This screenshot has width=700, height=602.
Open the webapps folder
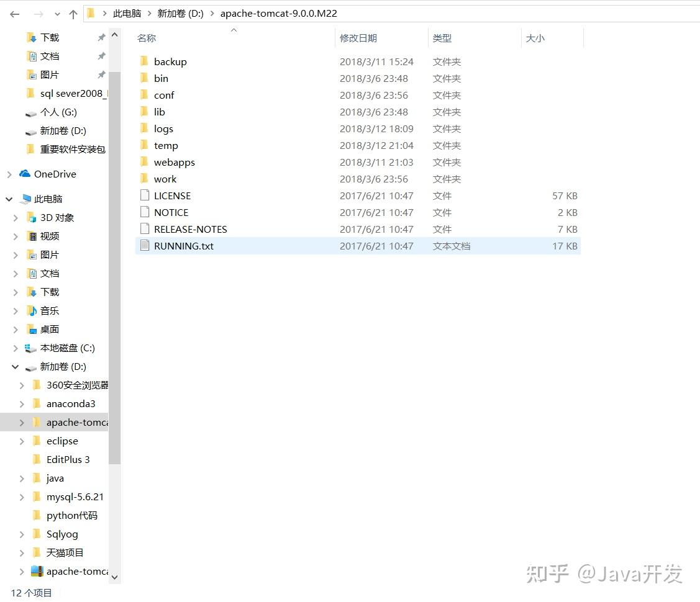(x=175, y=162)
